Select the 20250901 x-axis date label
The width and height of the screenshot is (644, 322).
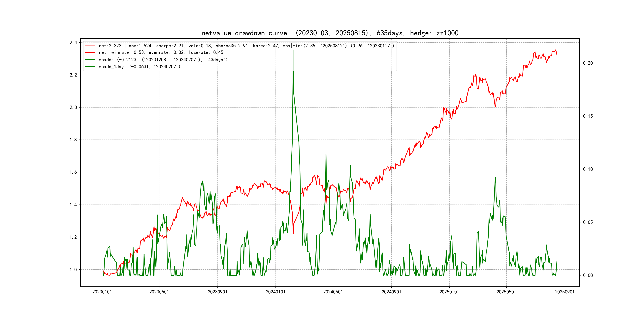(565, 292)
